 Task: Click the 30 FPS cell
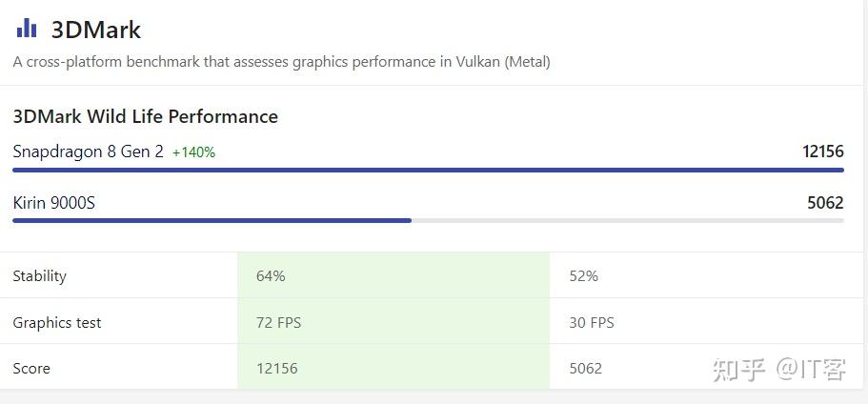(x=592, y=323)
